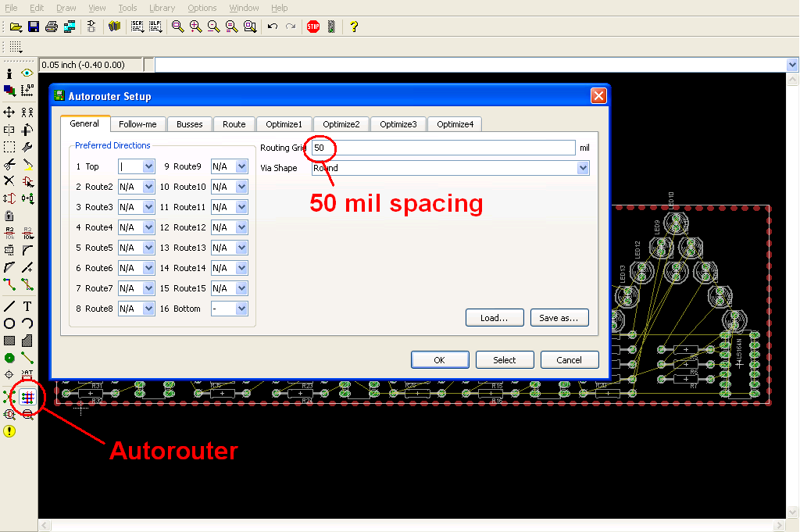This screenshot has height=532, width=800.
Task: Select the Lock padlock tool icon
Action: point(9,216)
